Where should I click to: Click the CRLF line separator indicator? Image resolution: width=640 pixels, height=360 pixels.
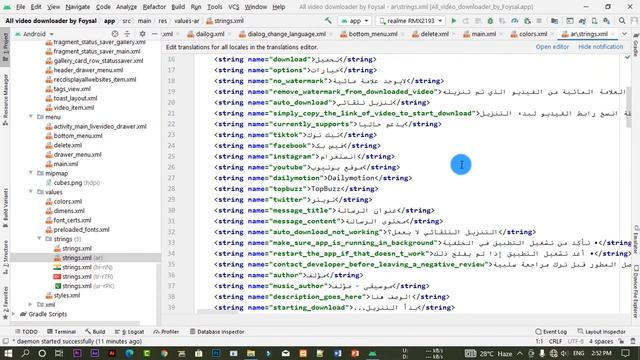tap(555, 341)
